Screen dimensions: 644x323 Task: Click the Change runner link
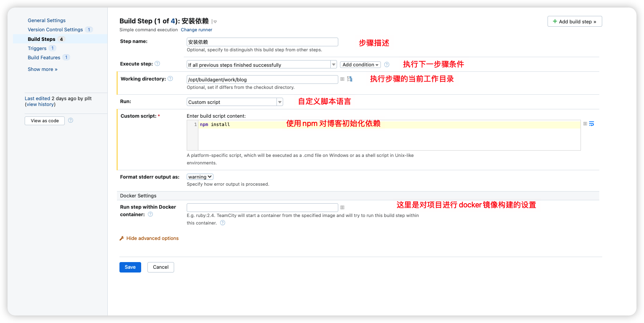(x=197, y=30)
